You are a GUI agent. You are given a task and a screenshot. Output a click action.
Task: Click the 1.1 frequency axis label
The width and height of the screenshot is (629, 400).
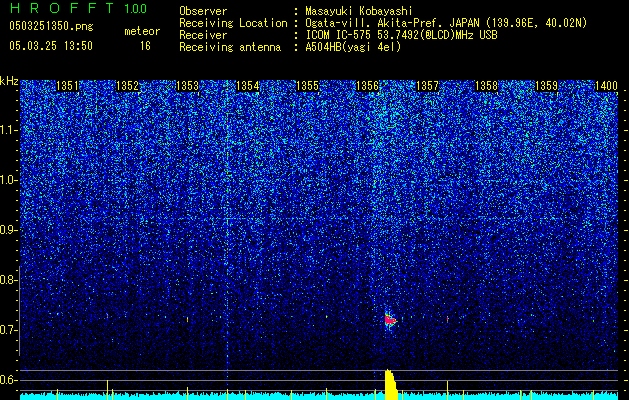coord(8,130)
